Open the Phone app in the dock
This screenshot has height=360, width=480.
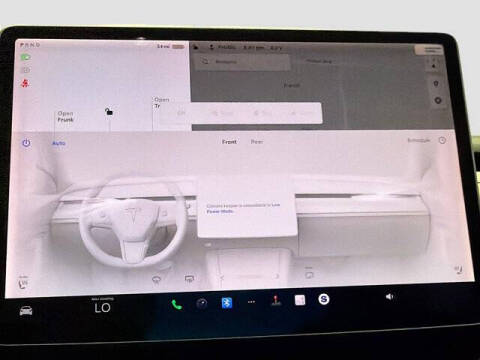coord(176,304)
